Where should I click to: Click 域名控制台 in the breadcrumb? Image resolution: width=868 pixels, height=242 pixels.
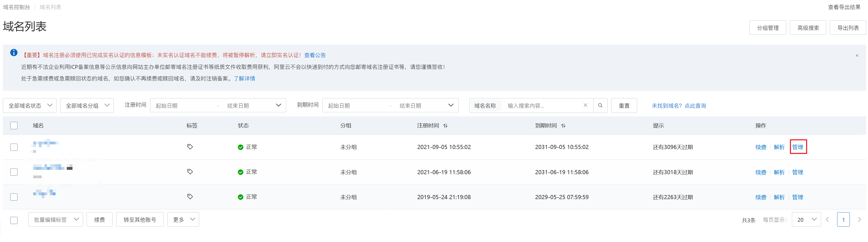pos(16,7)
